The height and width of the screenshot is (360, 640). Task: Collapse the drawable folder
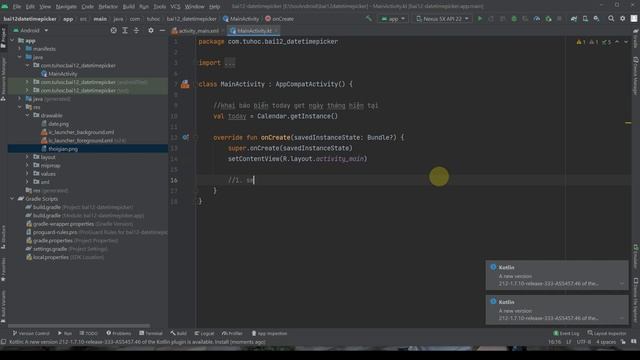[x=27, y=116]
